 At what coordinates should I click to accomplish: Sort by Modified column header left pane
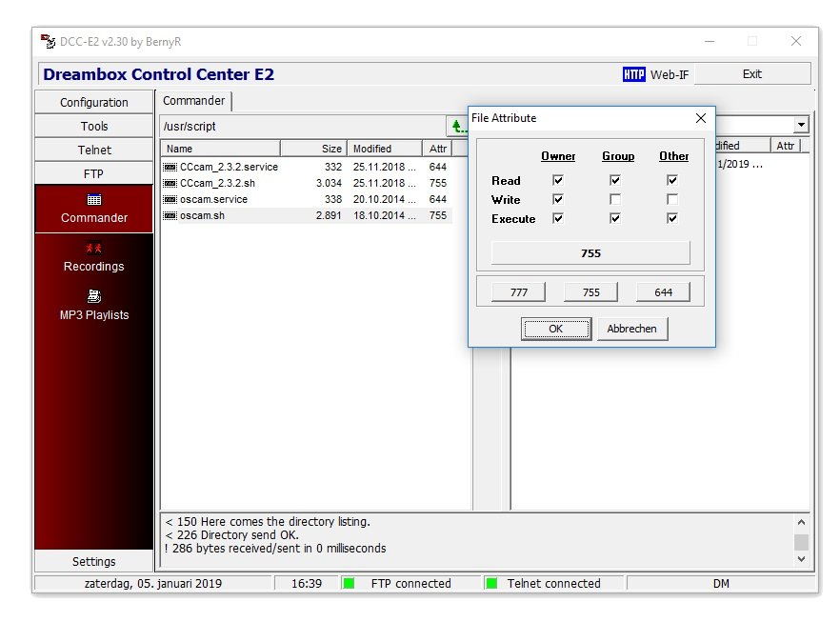tap(385, 149)
